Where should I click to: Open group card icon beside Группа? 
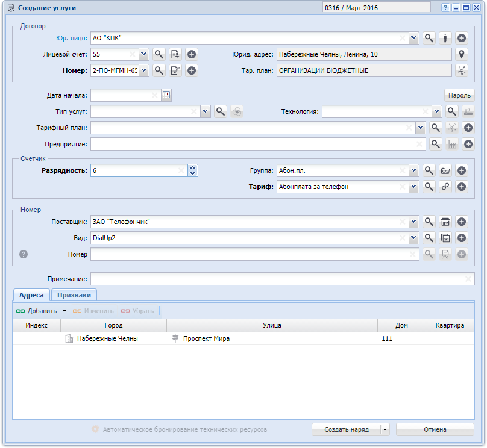(445, 170)
